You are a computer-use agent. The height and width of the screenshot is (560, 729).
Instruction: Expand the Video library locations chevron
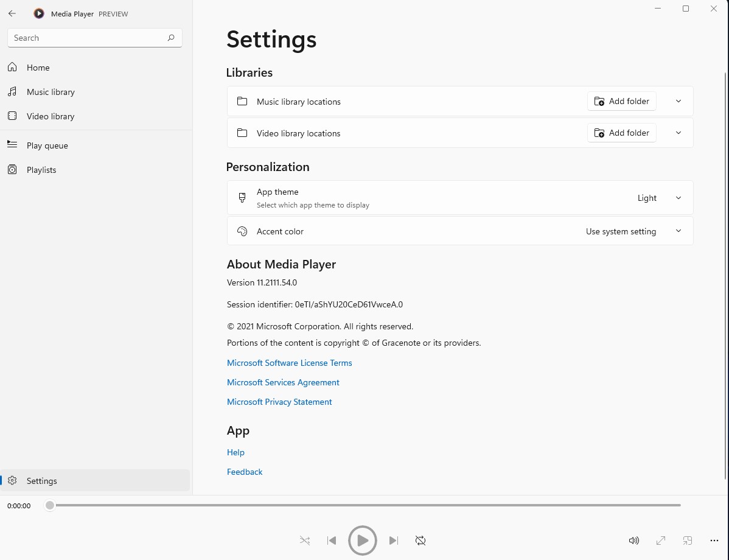click(x=678, y=133)
